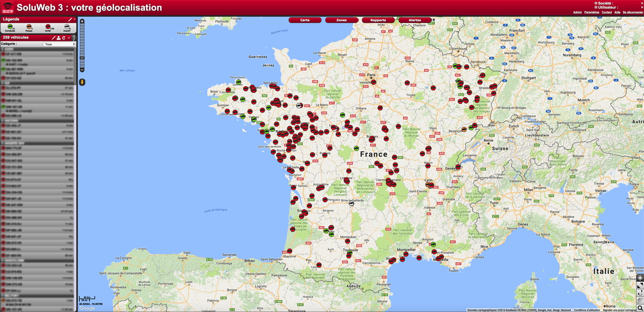Zoom in with the map plus button
644x312 pixels.
82,21
